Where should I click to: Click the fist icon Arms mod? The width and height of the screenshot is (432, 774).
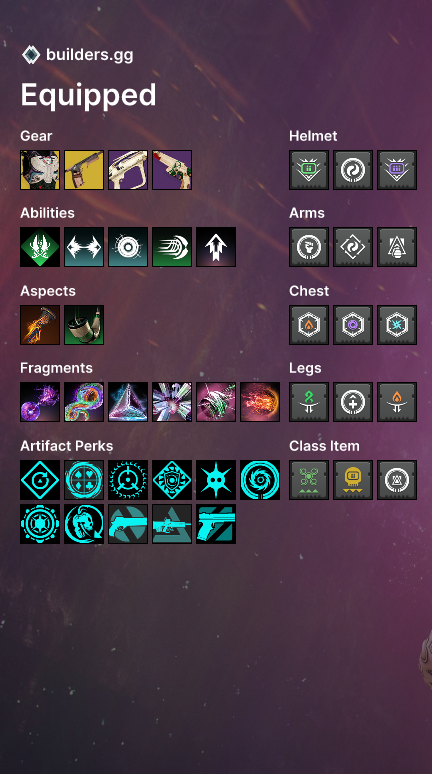[x=309, y=247]
